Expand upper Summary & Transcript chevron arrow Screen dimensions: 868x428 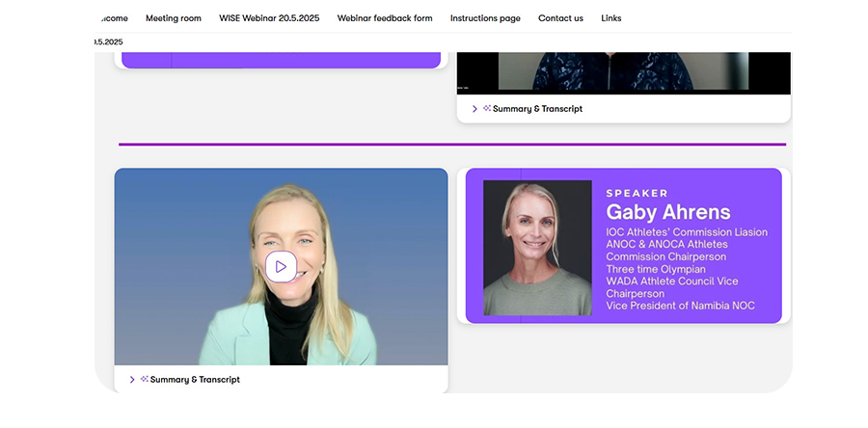[x=475, y=109]
